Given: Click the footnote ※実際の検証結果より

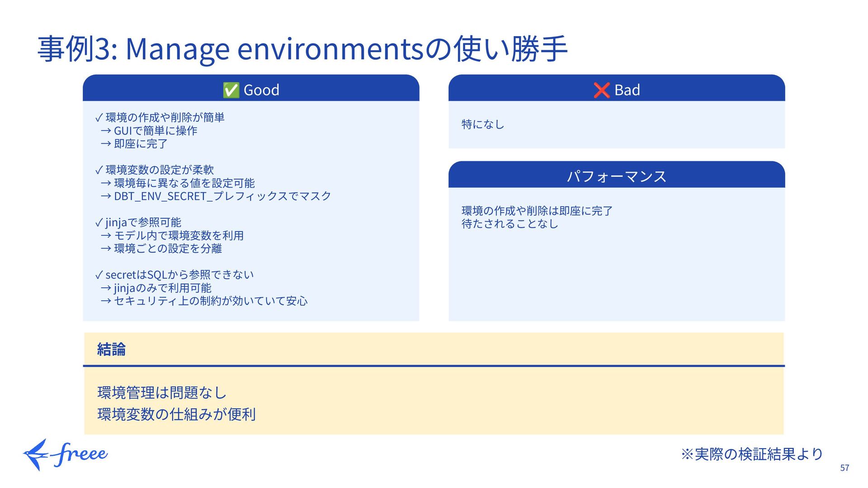Looking at the screenshot, I should click(x=751, y=454).
